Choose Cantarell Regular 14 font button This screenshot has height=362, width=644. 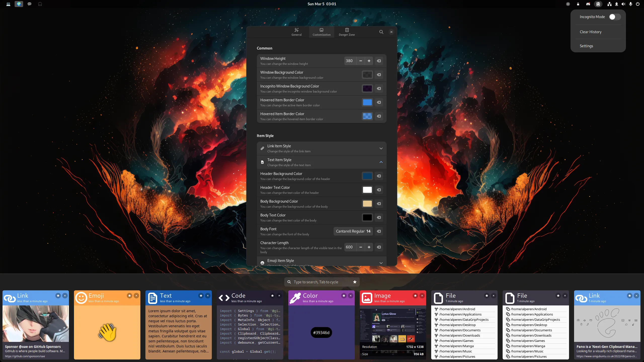coord(353,231)
